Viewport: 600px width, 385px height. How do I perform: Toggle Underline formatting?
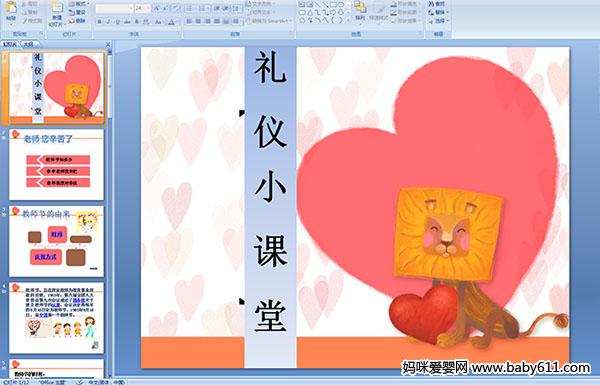[x=117, y=22]
